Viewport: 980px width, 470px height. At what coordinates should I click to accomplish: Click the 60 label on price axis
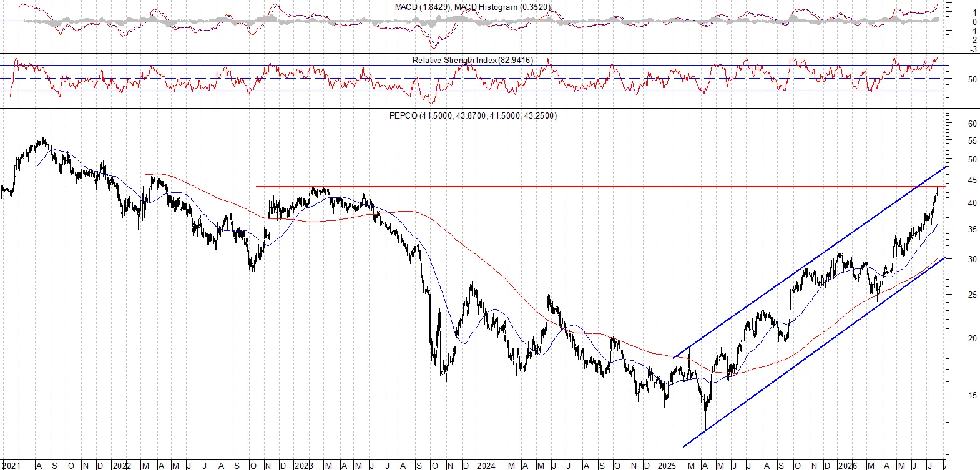pos(972,124)
